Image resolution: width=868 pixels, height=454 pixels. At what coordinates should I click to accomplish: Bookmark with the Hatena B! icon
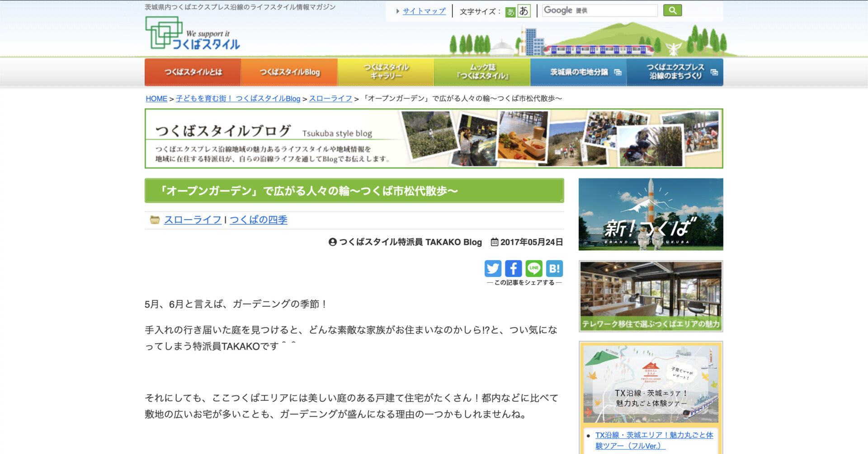(554, 268)
